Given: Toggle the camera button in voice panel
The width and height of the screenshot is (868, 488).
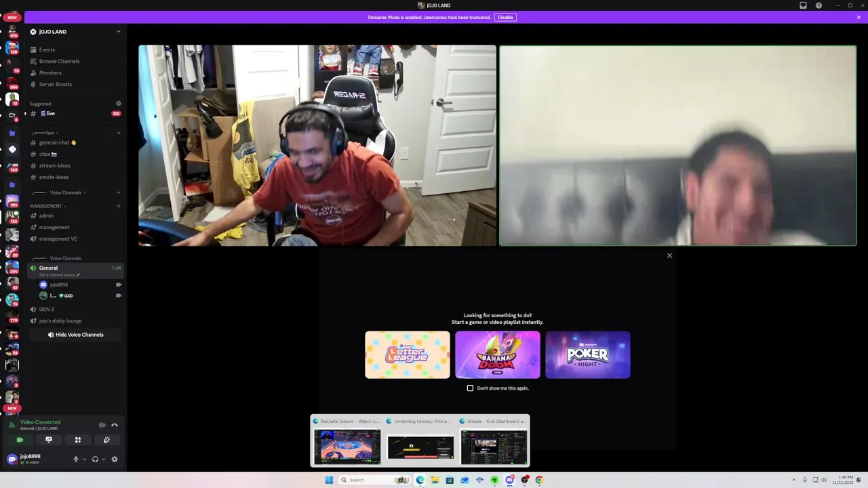Looking at the screenshot, I should [20, 440].
